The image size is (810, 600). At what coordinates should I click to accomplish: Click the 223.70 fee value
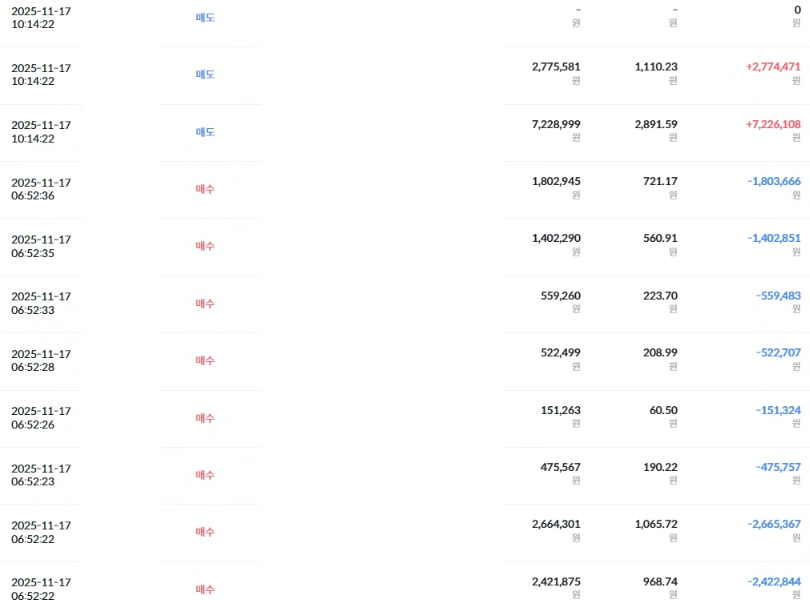click(x=660, y=295)
